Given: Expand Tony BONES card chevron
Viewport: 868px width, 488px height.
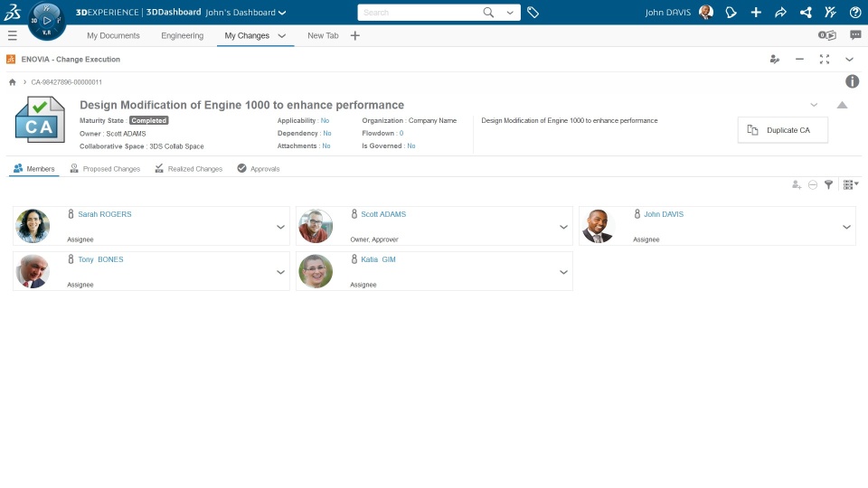Looking at the screenshot, I should tap(280, 272).
